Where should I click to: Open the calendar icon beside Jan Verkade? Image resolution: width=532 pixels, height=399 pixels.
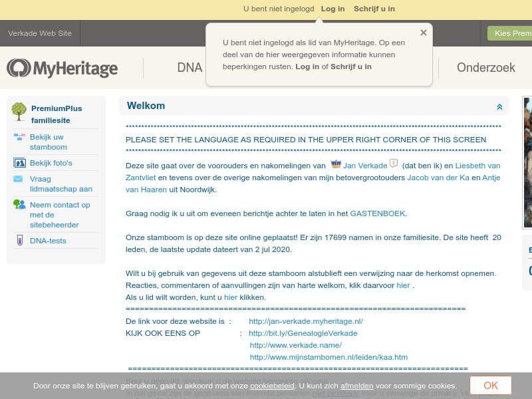[x=393, y=165]
